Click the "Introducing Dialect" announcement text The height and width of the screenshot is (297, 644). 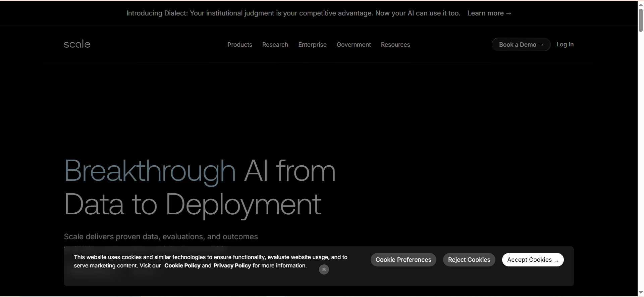click(293, 13)
